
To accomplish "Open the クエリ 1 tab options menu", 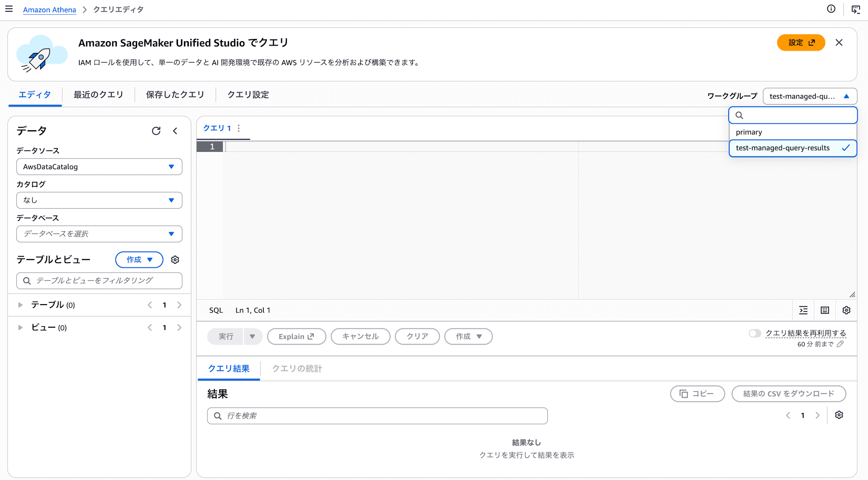I will tap(239, 128).
